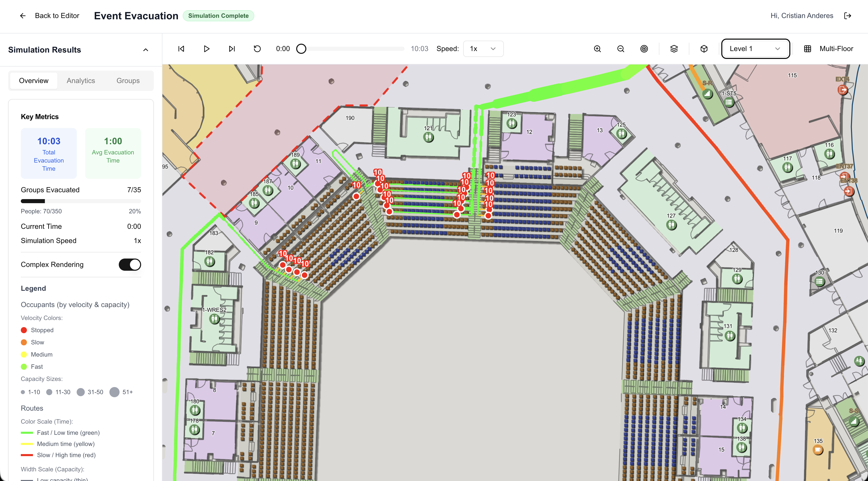Click the S-S stairs icon
This screenshot has width=868, height=481.
point(853,421)
